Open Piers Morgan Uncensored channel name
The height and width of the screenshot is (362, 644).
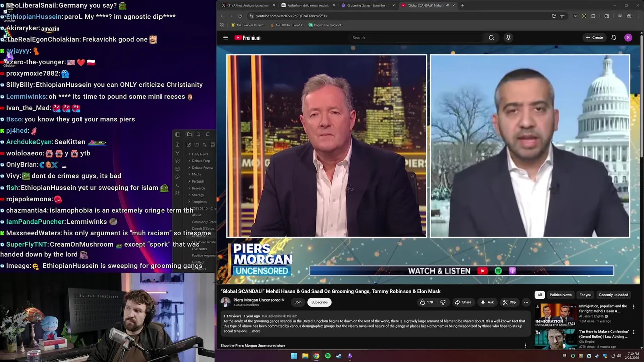tap(257, 300)
